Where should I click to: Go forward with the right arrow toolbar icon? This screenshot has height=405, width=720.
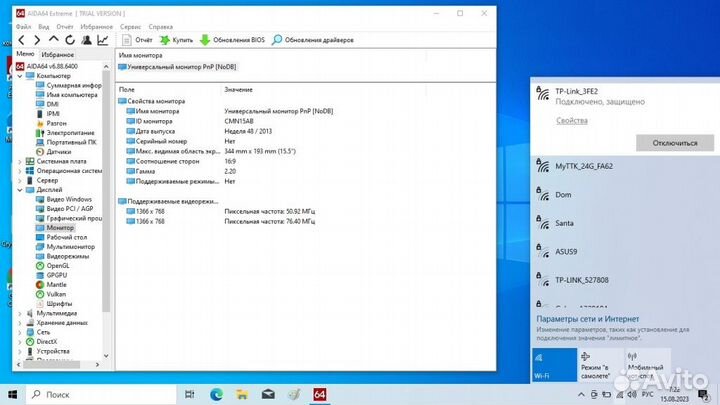(x=37, y=40)
